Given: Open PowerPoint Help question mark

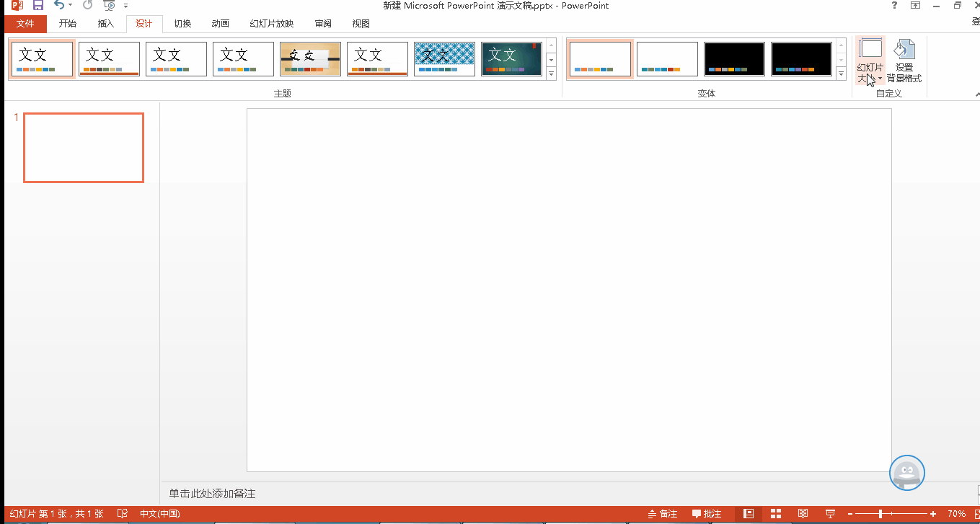Looking at the screenshot, I should point(894,5).
